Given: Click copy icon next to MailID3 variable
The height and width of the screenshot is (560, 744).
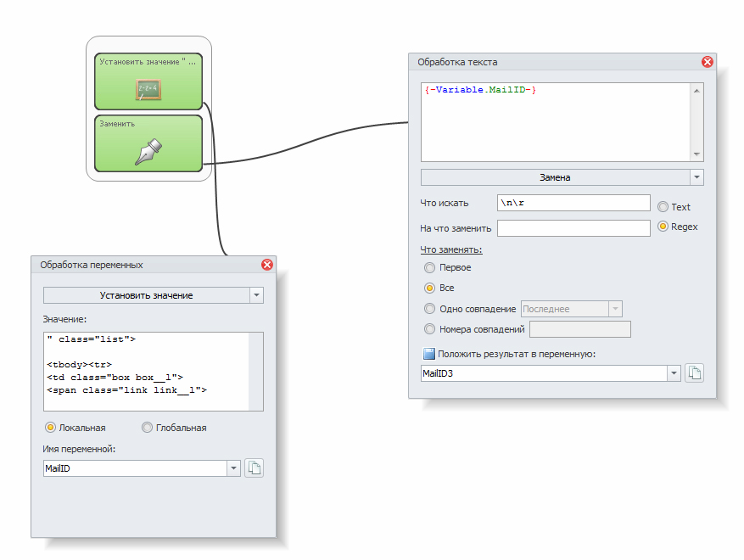Looking at the screenshot, I should click(694, 373).
